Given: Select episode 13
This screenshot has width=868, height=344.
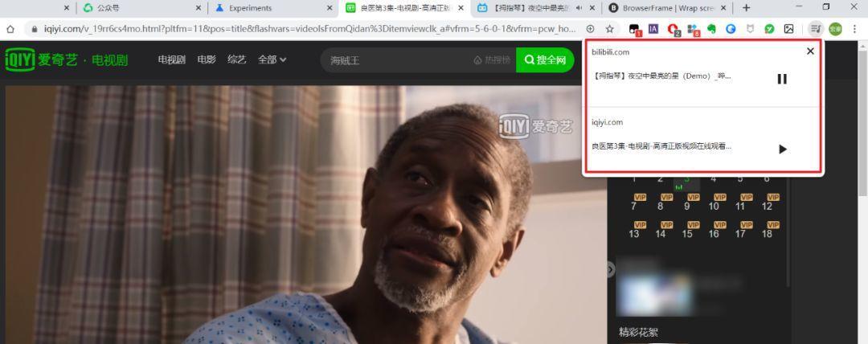Looking at the screenshot, I should (634, 234).
